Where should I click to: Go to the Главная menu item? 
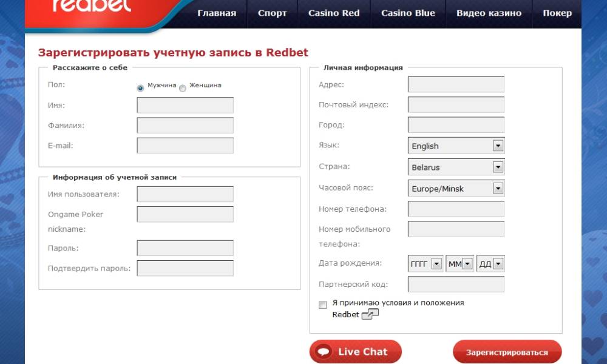217,13
